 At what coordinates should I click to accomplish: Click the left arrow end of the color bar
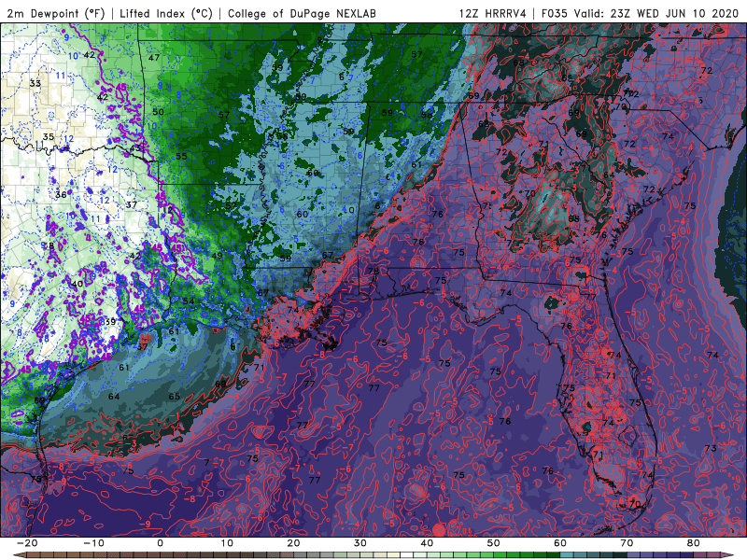(x=18, y=555)
